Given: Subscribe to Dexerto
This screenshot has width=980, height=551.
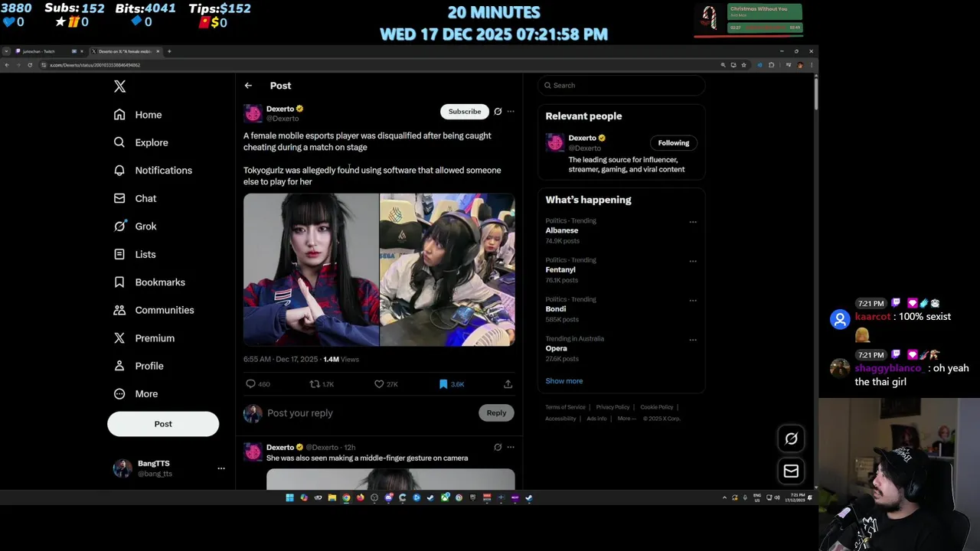Looking at the screenshot, I should click(x=465, y=112).
